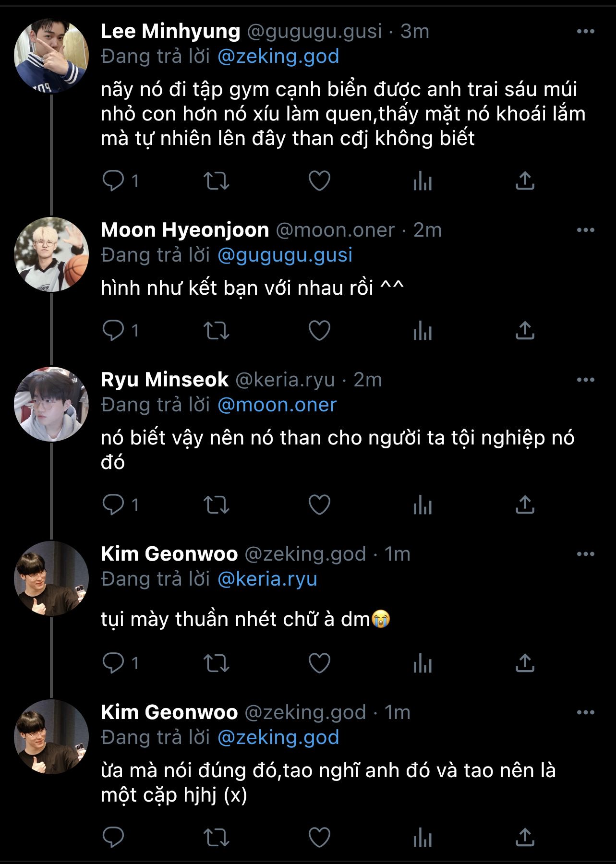
Task: View analytics on Moon Hyeonjoon's reply
Action: pyautogui.click(x=423, y=331)
